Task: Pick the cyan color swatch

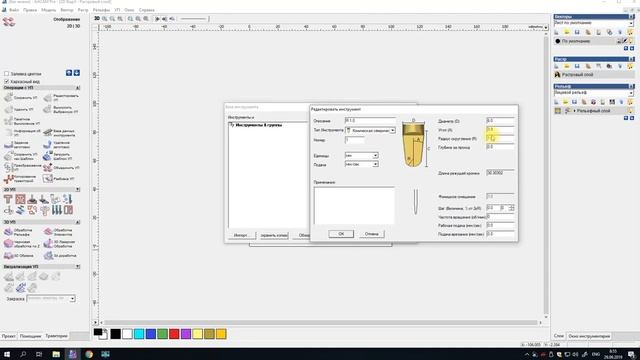Action: tap(139, 334)
